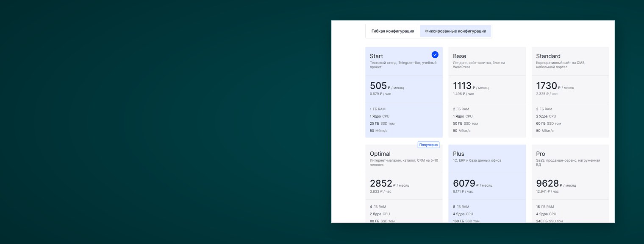Image resolution: width=644 pixels, height=244 pixels.
Task: Click hourly rate 1.496 ₽ / час
Action: 464,94
